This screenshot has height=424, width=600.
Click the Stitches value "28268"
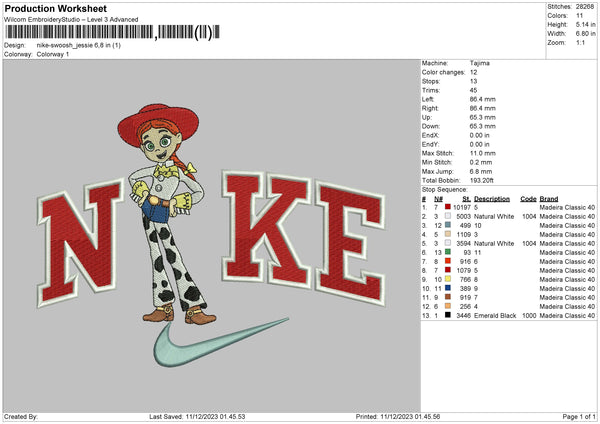tap(585, 7)
